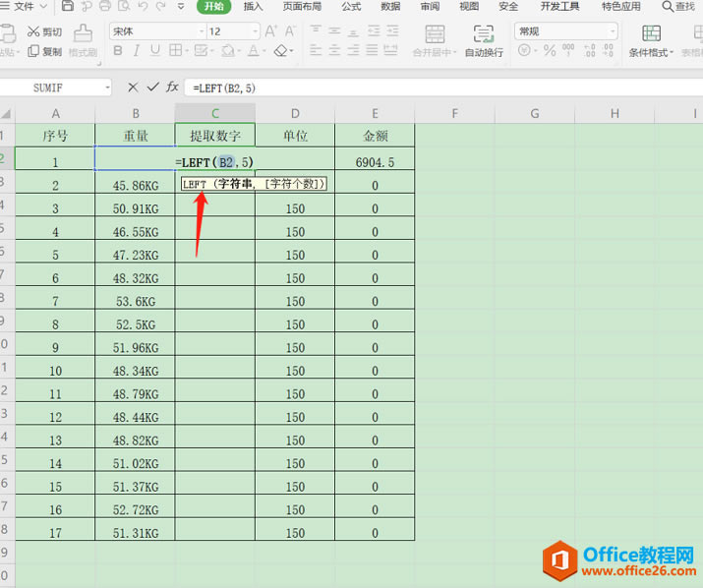This screenshot has height=588, width=703.
Task: Click the header cell 提取数字
Action: [x=215, y=136]
